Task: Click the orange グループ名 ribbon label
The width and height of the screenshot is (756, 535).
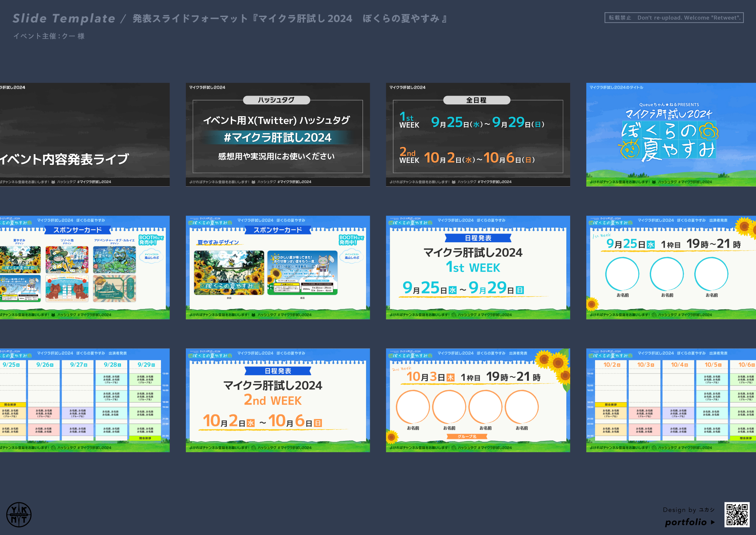Action: point(467,436)
